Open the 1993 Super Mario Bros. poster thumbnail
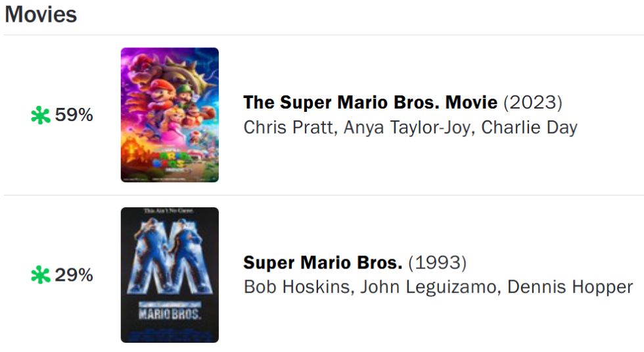 click(170, 275)
